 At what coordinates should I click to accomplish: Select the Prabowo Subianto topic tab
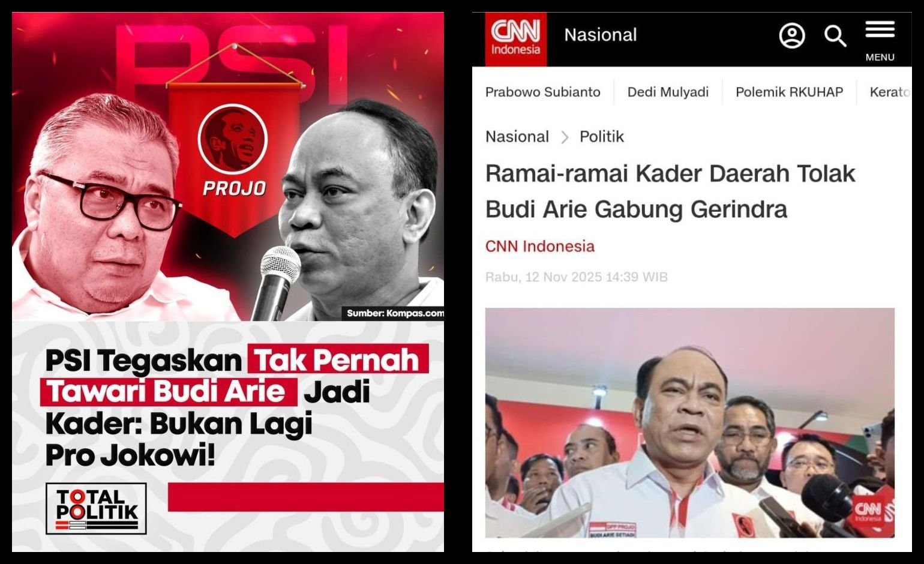(542, 92)
